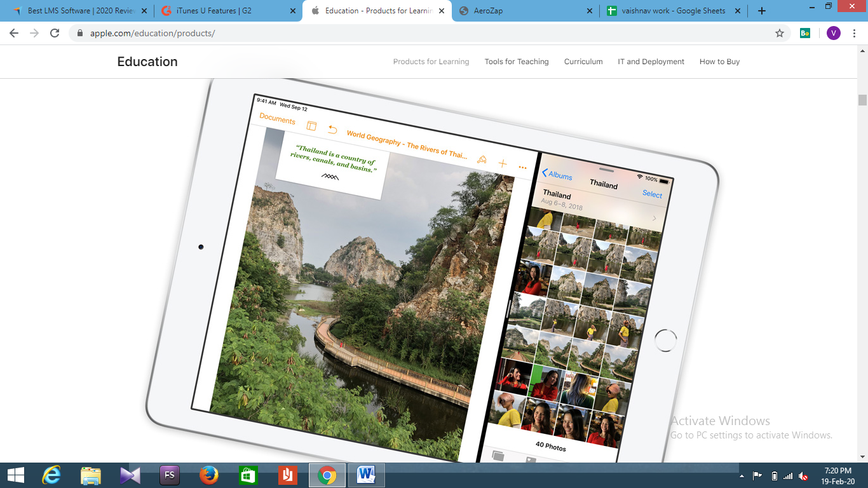
Task: Switch to the iTunes U Features tab
Action: click(x=227, y=11)
